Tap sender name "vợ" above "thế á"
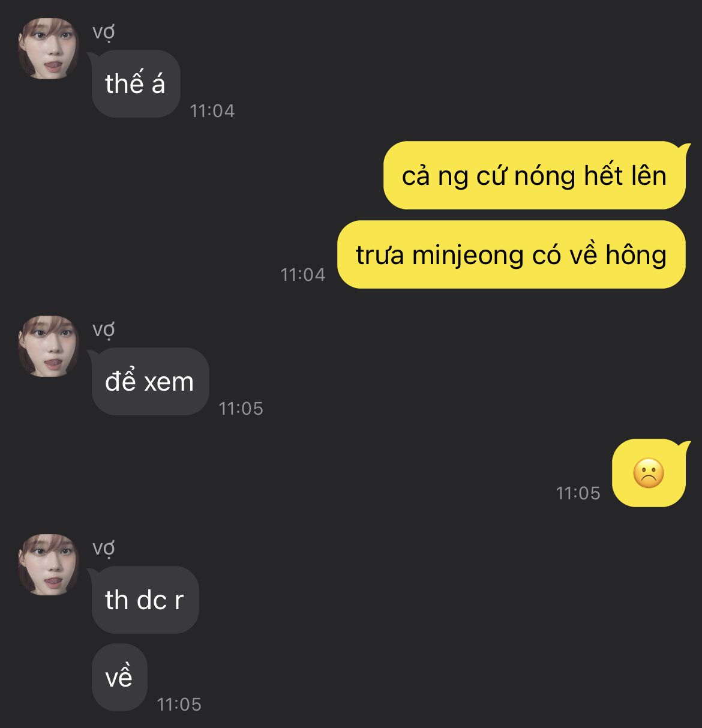The image size is (702, 728). coord(103,32)
